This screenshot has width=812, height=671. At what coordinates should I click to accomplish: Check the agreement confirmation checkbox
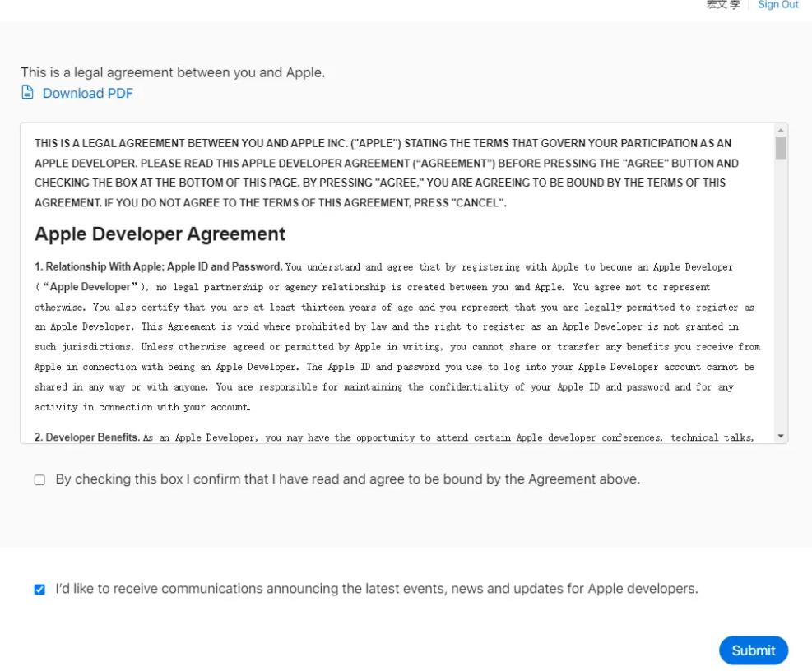pyautogui.click(x=39, y=479)
